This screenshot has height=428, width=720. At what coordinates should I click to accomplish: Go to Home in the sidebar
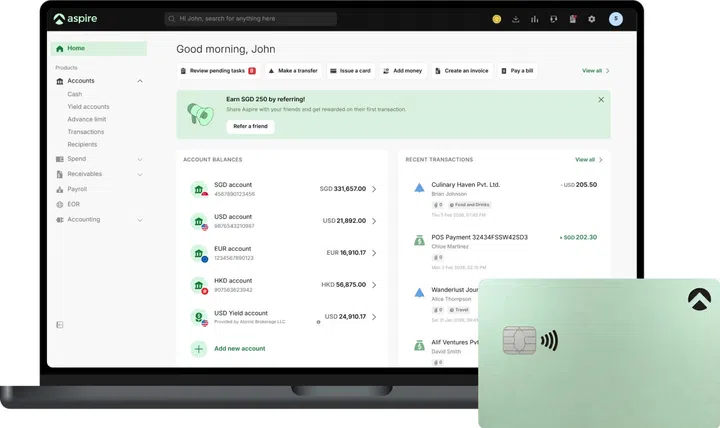pyautogui.click(x=99, y=48)
